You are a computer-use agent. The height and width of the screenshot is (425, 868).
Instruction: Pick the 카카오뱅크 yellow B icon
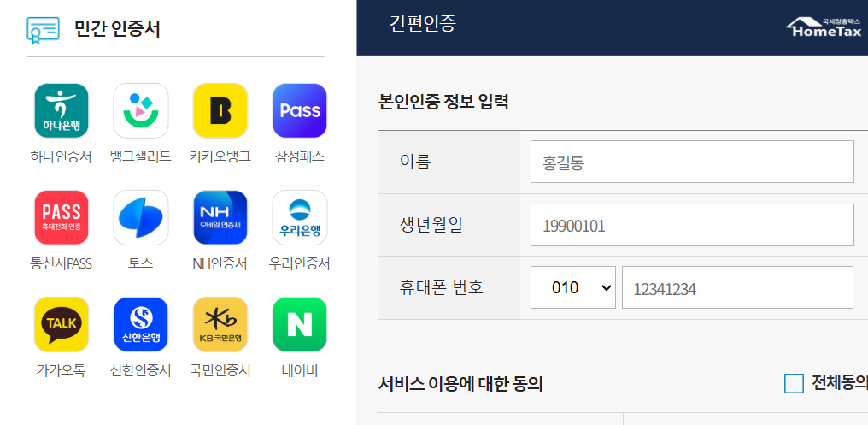coord(220,110)
